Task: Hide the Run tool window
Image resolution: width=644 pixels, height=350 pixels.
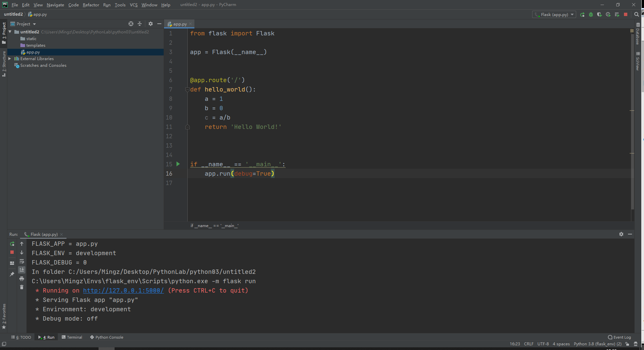Action: [630, 234]
